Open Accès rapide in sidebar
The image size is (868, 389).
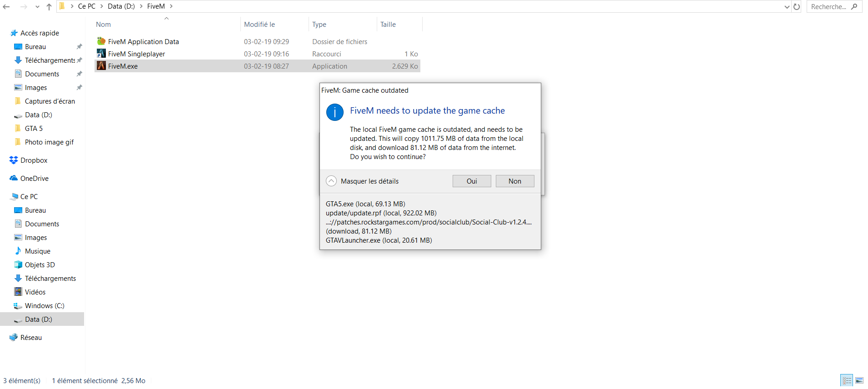tap(40, 33)
